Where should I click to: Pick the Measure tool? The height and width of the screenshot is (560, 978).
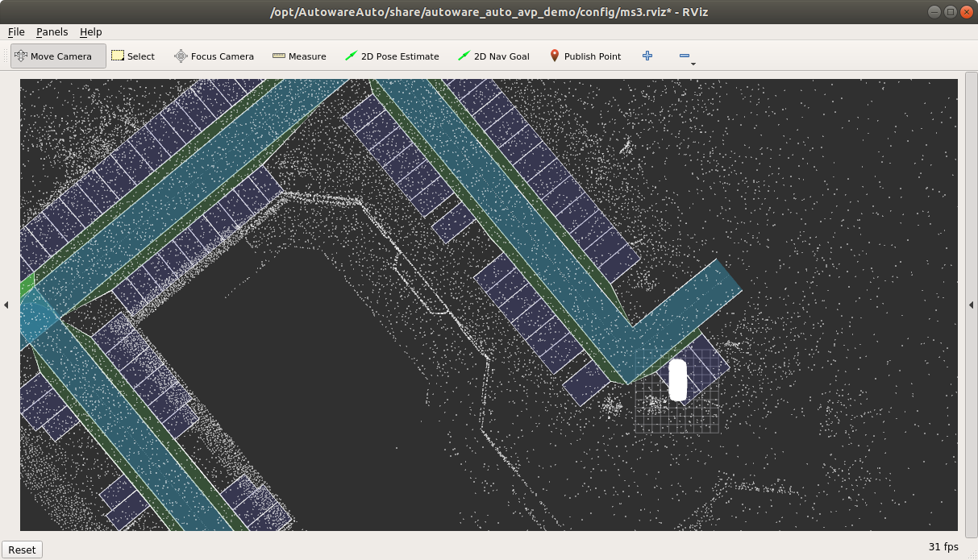(x=299, y=56)
